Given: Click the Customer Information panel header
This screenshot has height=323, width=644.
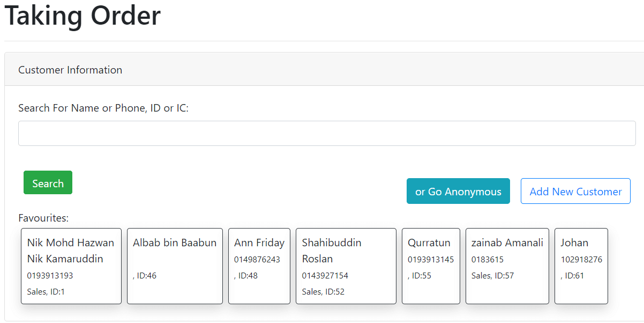Looking at the screenshot, I should click(324, 69).
